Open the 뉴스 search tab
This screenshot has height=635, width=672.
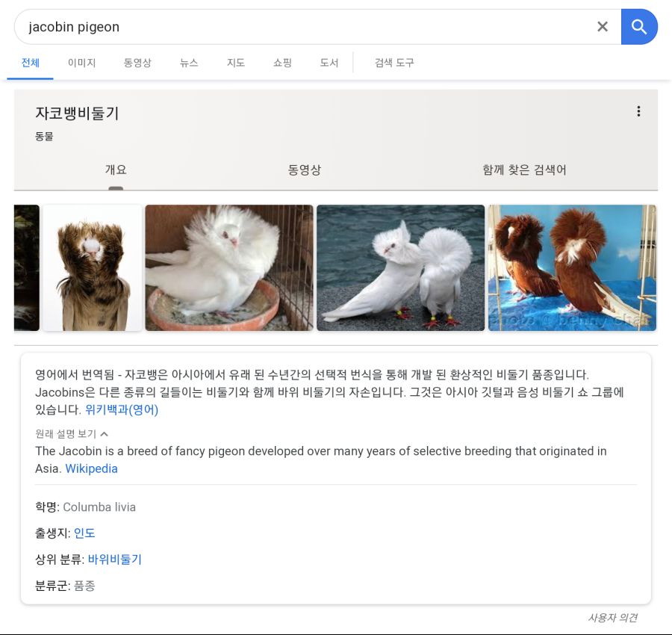pyautogui.click(x=189, y=63)
